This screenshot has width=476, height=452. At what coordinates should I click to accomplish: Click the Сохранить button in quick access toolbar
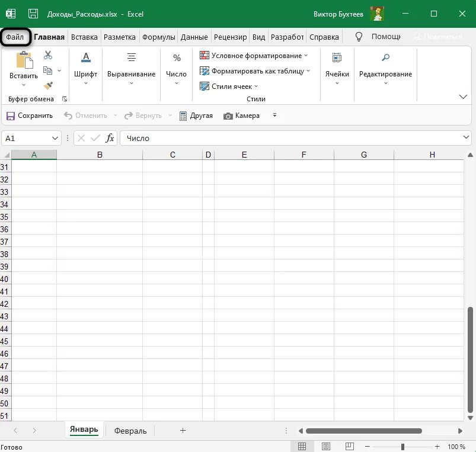[x=30, y=116]
